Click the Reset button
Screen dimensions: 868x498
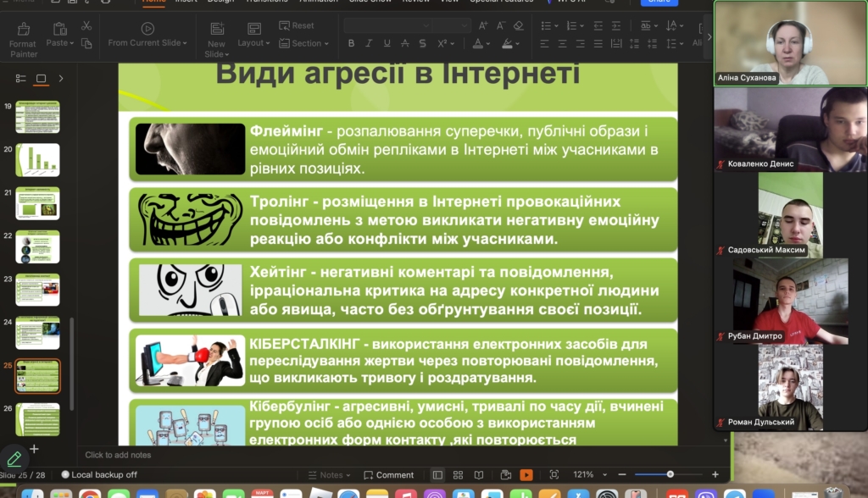pyautogui.click(x=297, y=25)
